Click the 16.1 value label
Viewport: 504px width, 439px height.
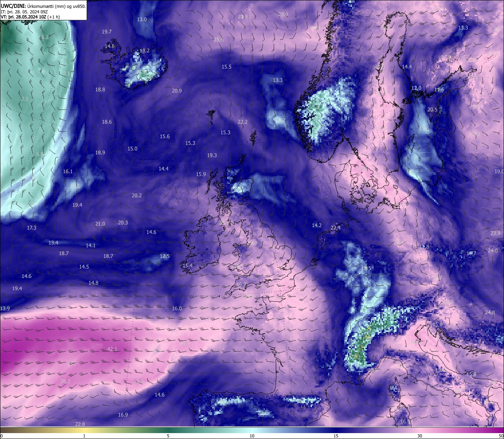point(68,171)
